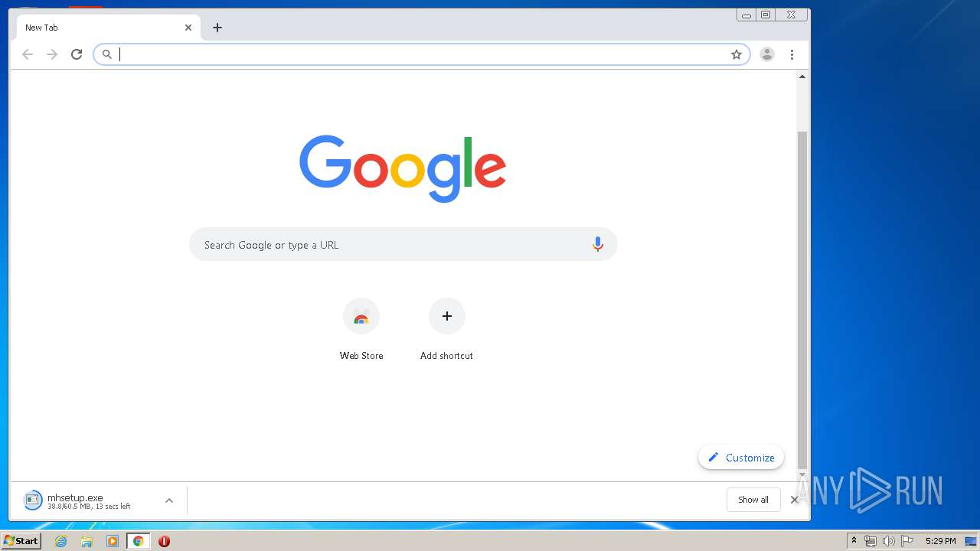Click Show all downloads
This screenshot has height=551, width=980.
click(753, 500)
